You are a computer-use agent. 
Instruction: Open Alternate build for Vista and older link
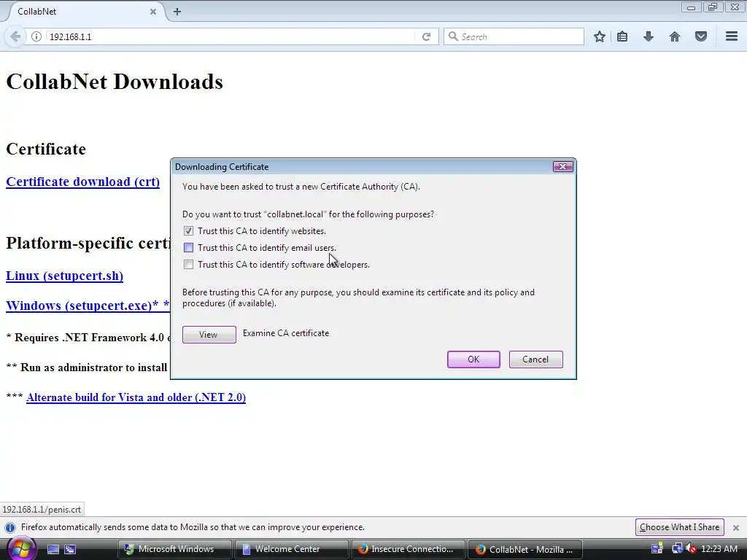click(136, 397)
